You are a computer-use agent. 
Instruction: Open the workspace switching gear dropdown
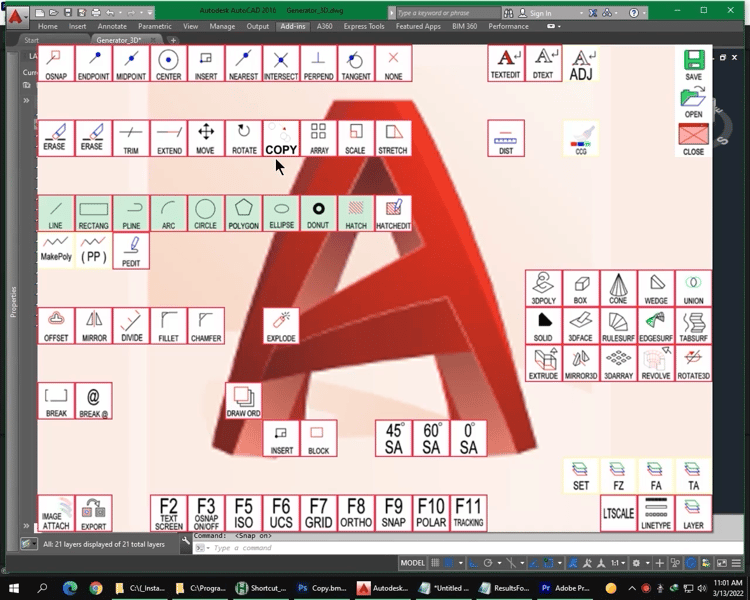pyautogui.click(x=647, y=563)
